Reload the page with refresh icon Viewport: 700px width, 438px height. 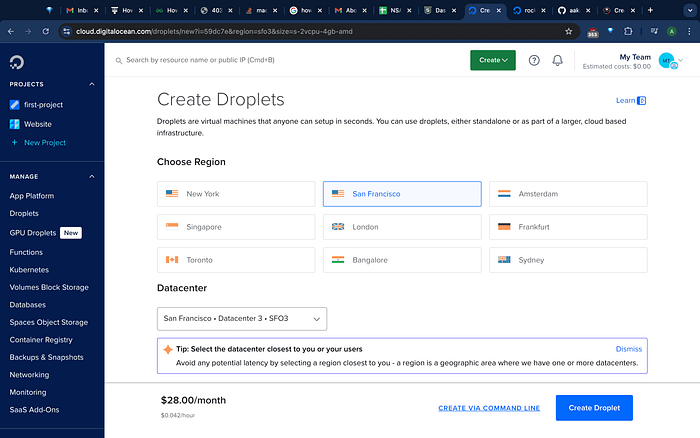click(46, 31)
